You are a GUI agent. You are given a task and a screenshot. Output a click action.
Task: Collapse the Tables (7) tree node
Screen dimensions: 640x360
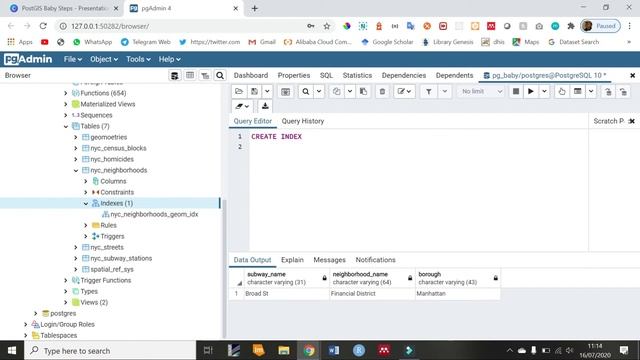click(66, 127)
